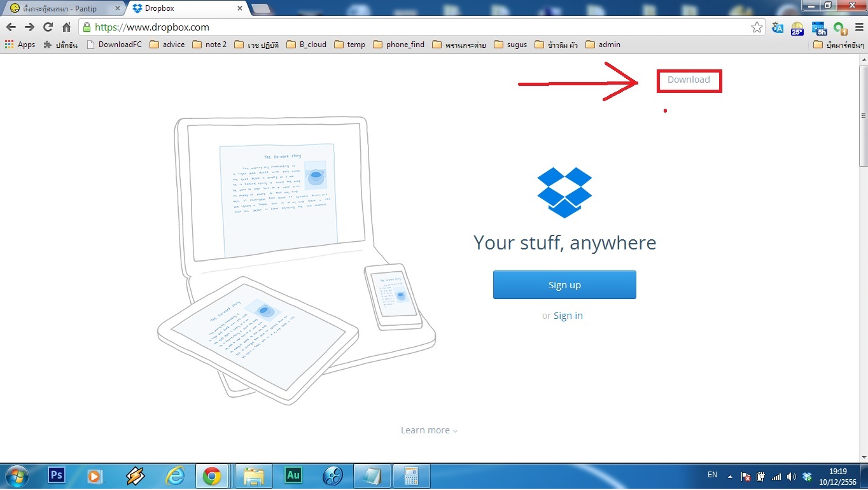Open the notepad-style taskbar icon
Image resolution: width=868 pixels, height=490 pixels.
click(372, 475)
